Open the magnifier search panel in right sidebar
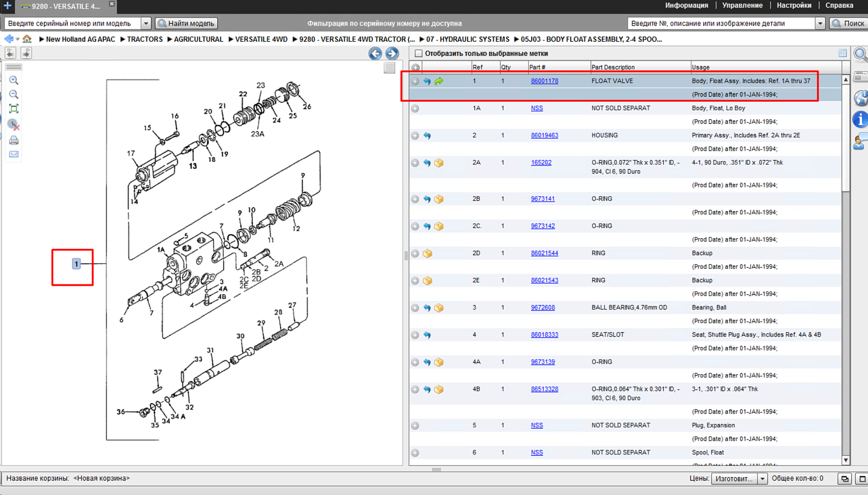Screen dimensions: 868x495 tap(861, 54)
